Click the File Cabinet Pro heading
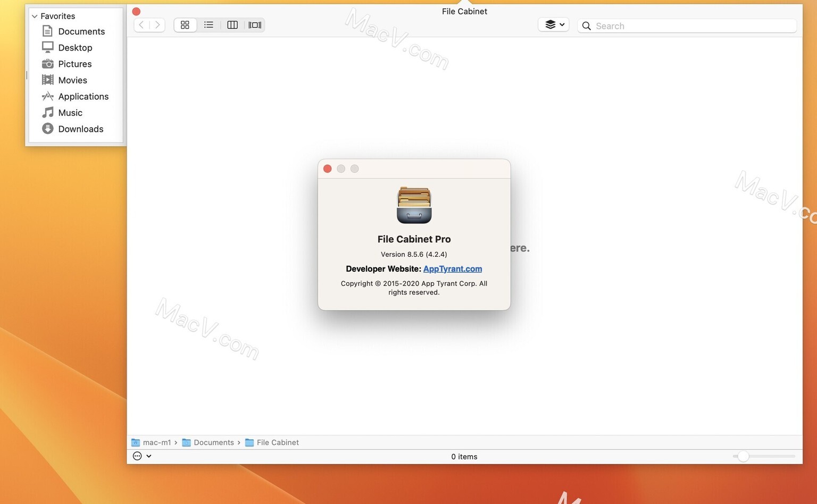 tap(414, 239)
